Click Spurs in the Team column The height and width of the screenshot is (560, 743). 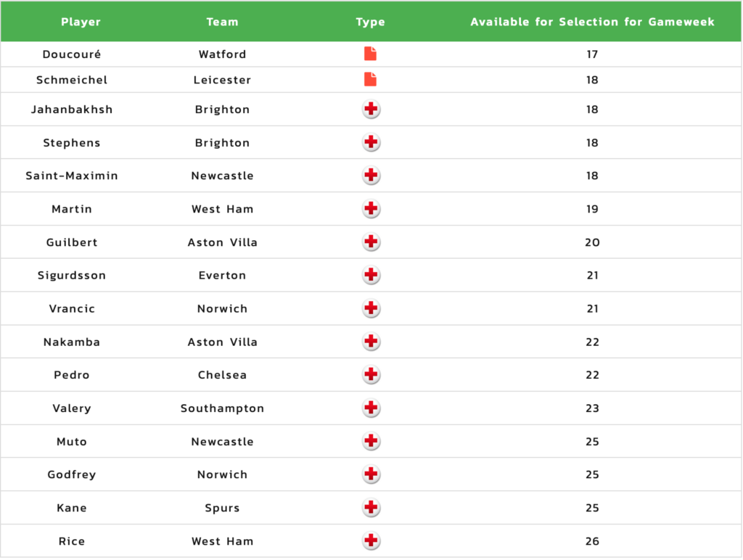(222, 508)
